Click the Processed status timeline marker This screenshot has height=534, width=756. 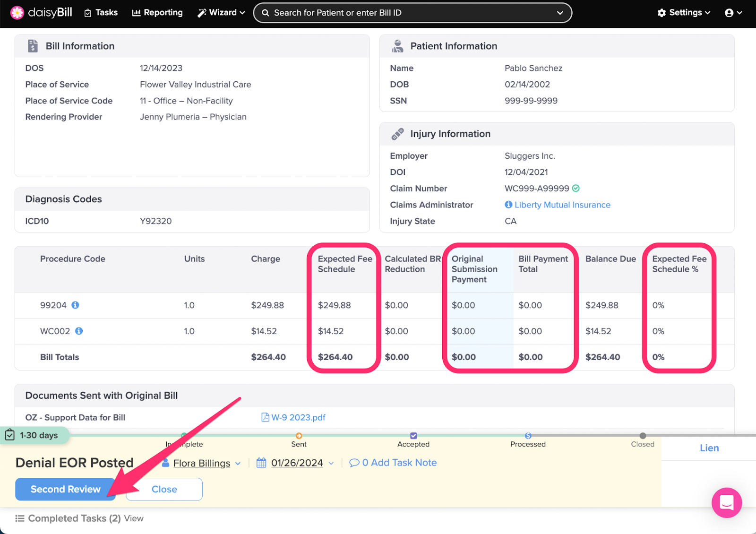point(528,436)
